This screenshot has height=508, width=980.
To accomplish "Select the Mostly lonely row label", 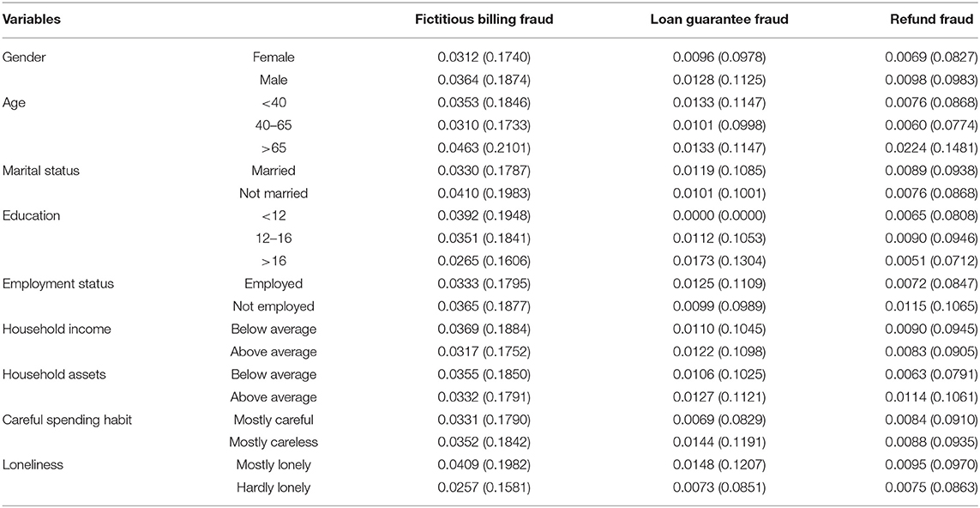I will pos(274,464).
